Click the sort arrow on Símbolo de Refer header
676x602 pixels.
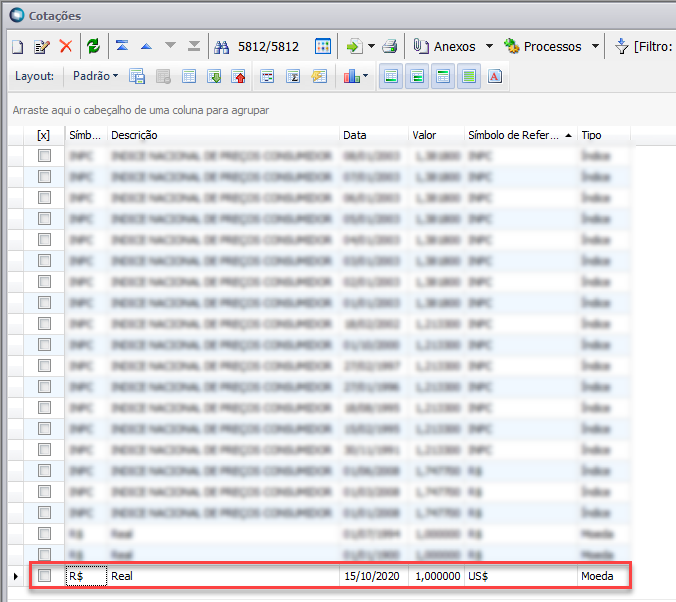point(568,135)
